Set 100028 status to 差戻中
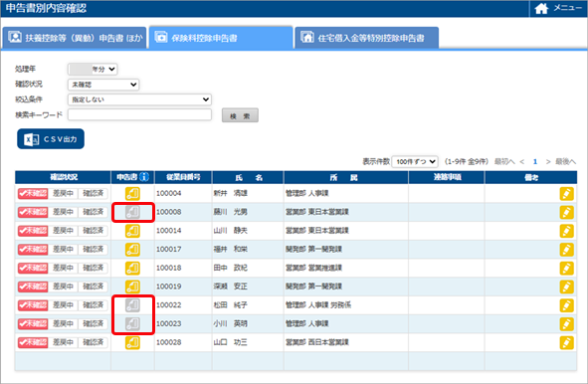This screenshot has height=384, width=588. [63, 342]
